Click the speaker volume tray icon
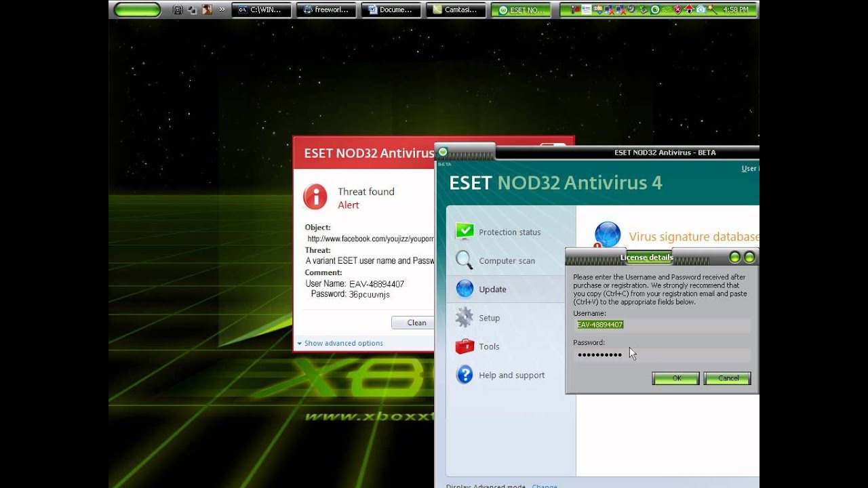The height and width of the screenshot is (488, 868). (x=631, y=9)
